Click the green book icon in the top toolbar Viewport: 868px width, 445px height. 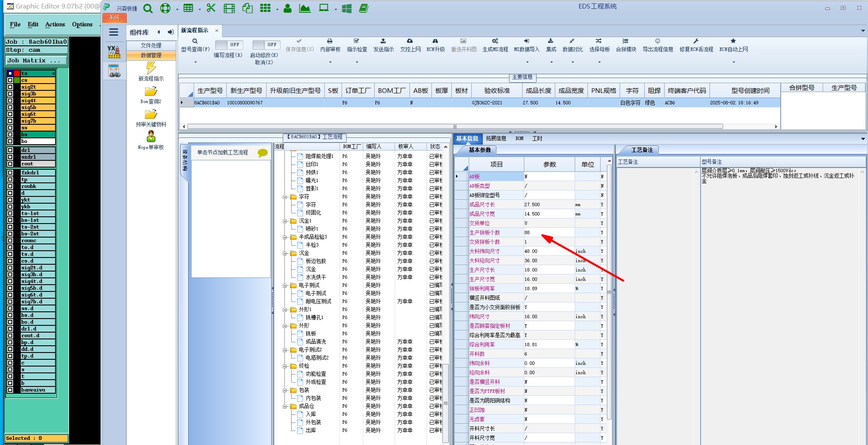(x=364, y=8)
